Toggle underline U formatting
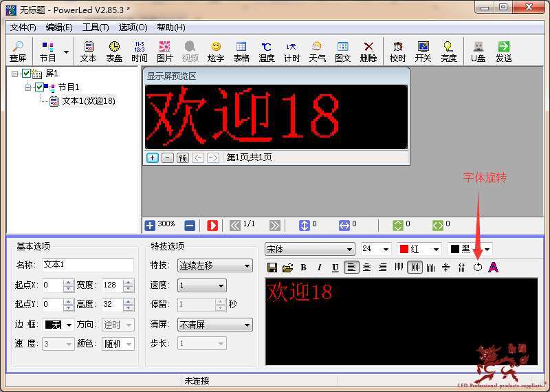The image size is (550, 392). tap(335, 268)
